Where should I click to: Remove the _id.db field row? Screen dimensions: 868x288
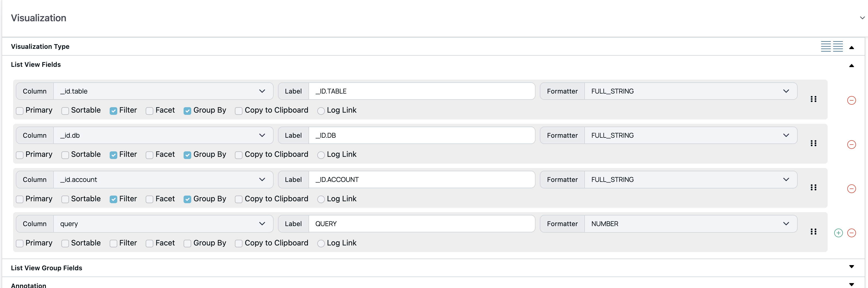tap(851, 145)
